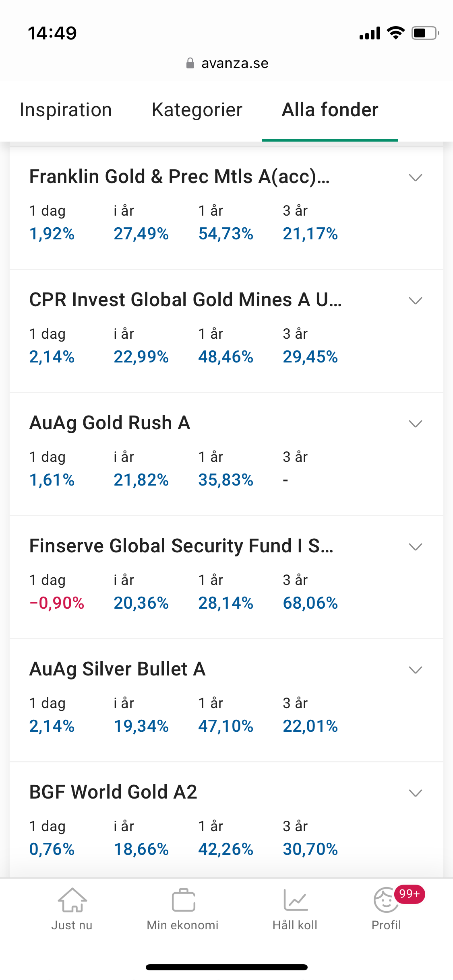Open the Profil face icon

pyautogui.click(x=386, y=900)
